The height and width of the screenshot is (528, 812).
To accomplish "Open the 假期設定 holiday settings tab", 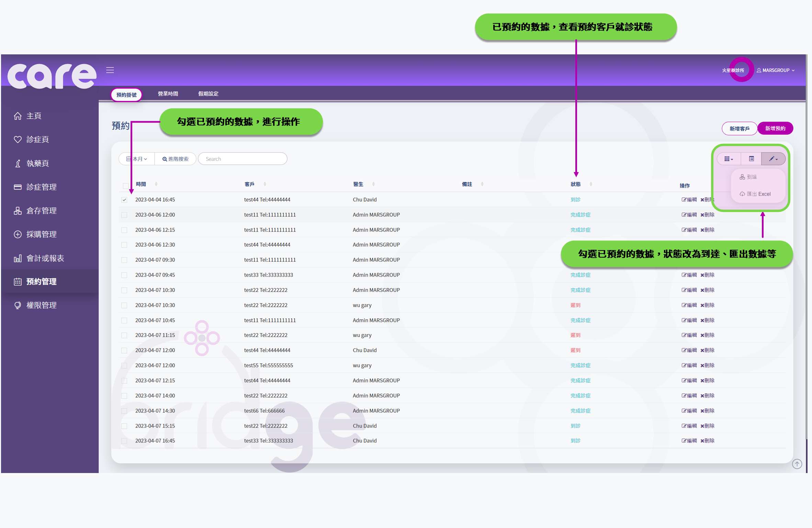I will coord(208,93).
